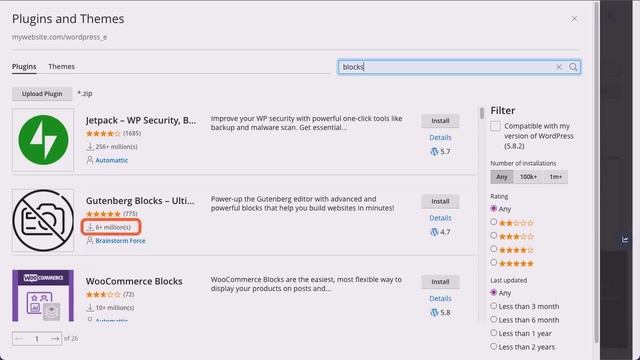This screenshot has height=360, width=640.
Task: Click the WooCommerce Blocks plugin thumbnail
Action: tap(43, 296)
